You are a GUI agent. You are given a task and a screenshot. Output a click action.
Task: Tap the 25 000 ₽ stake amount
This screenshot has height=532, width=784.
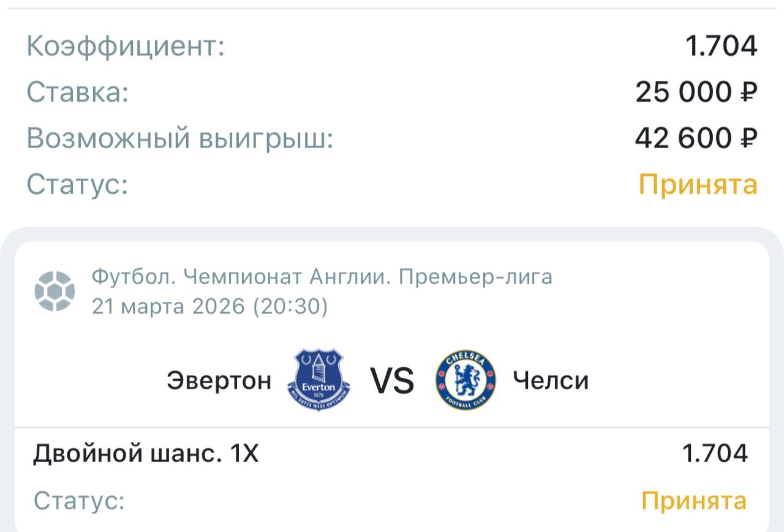(x=696, y=92)
